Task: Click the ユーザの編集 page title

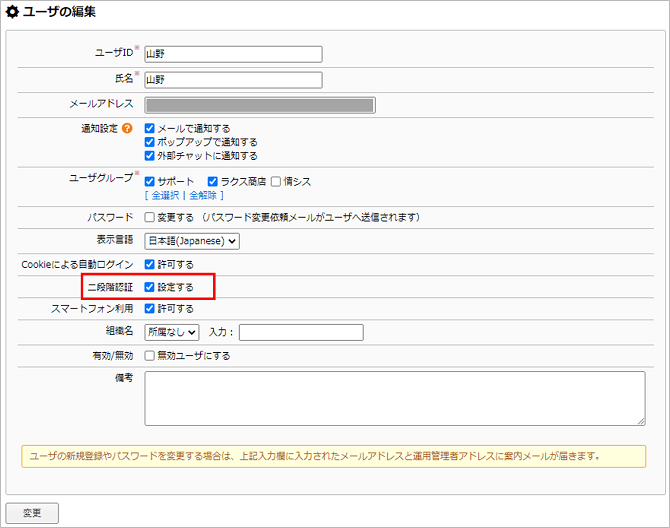Action: [x=59, y=12]
